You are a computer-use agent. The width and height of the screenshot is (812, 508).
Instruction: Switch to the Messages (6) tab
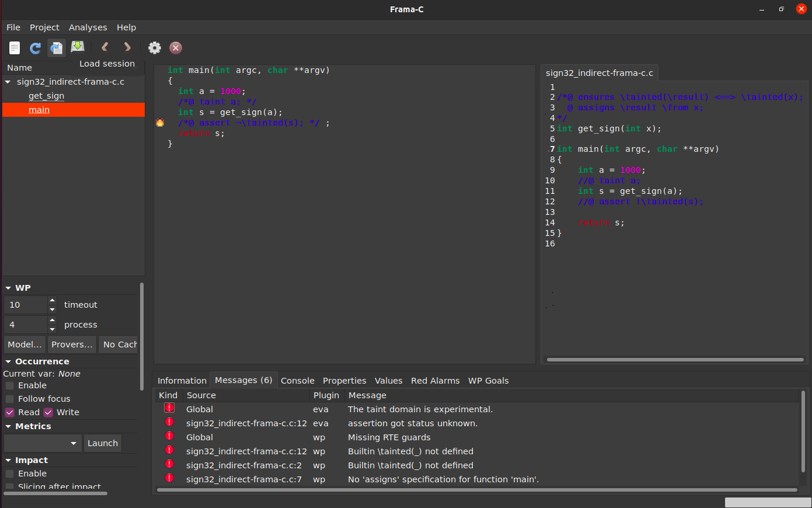coord(243,380)
